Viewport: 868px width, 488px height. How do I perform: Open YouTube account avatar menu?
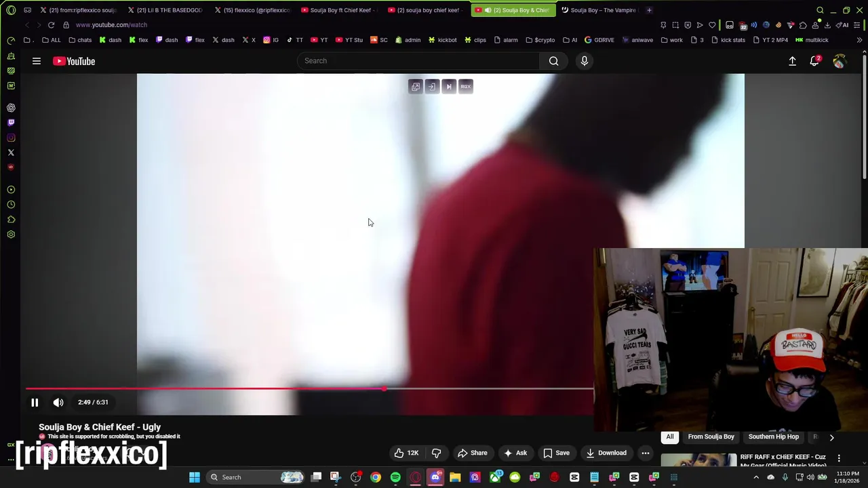click(x=839, y=61)
